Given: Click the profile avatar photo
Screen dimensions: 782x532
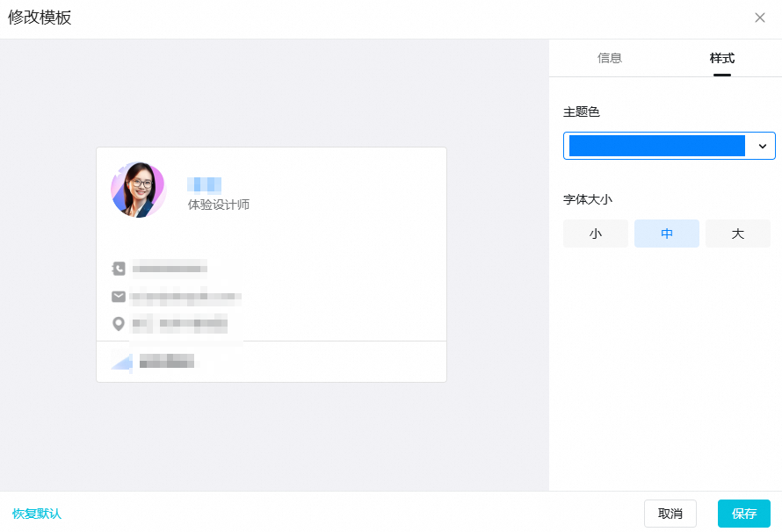Looking at the screenshot, I should 138,190.
